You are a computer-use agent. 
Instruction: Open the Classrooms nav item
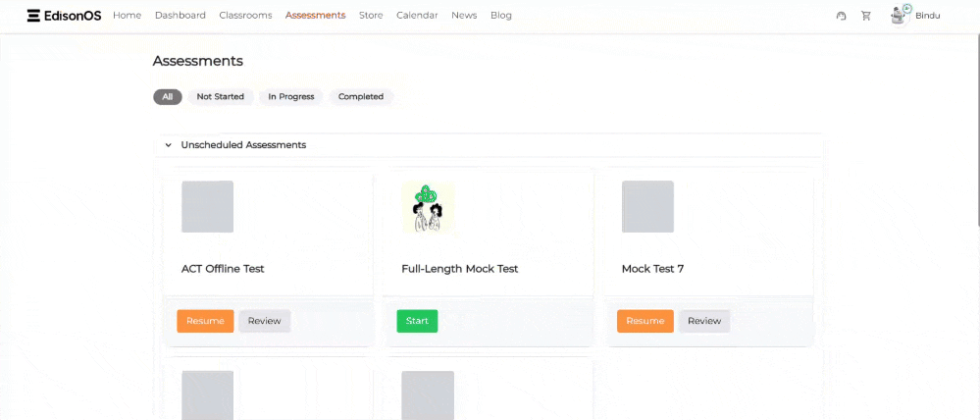(x=245, y=16)
